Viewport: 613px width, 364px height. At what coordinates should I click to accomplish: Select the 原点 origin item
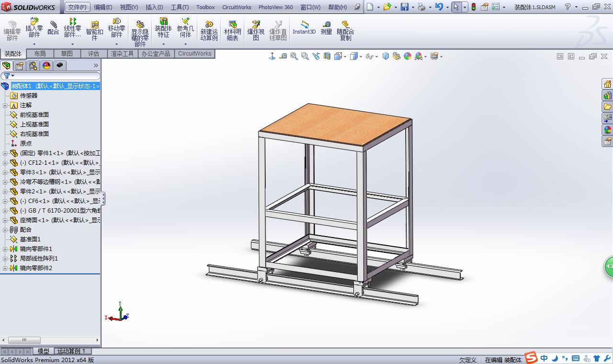point(25,144)
